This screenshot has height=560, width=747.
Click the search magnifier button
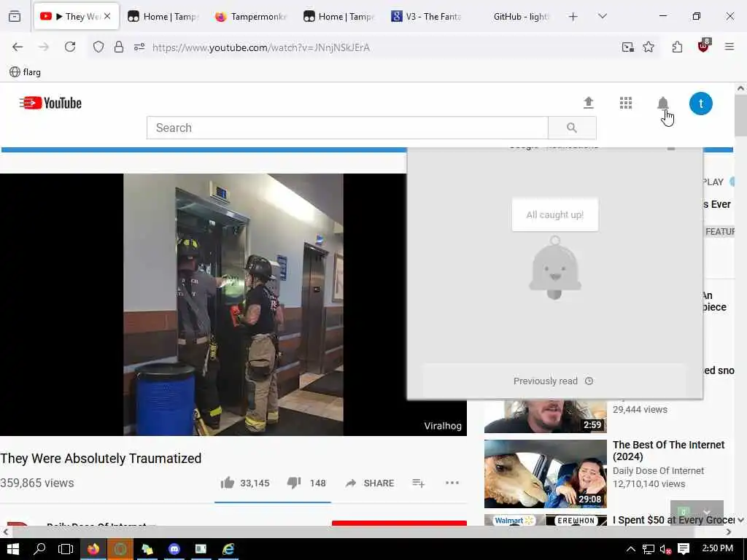[x=572, y=128]
